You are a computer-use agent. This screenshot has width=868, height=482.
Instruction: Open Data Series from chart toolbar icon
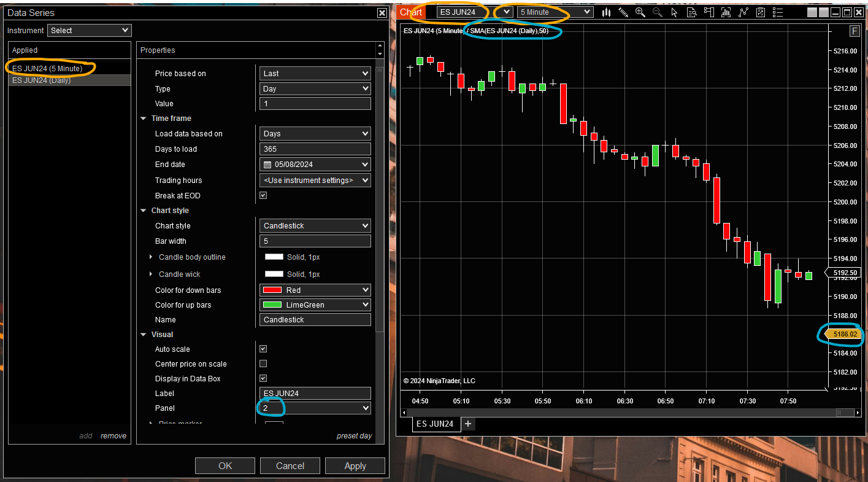726,12
